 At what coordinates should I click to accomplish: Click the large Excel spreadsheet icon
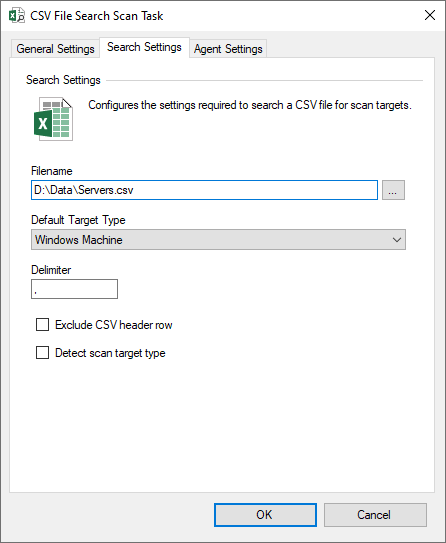(x=54, y=119)
